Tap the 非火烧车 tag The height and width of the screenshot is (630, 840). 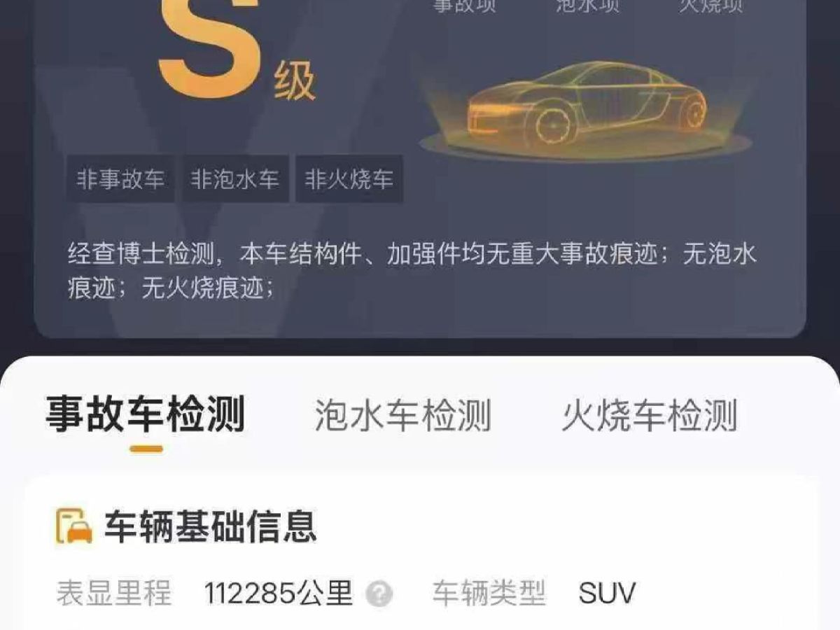349,179
